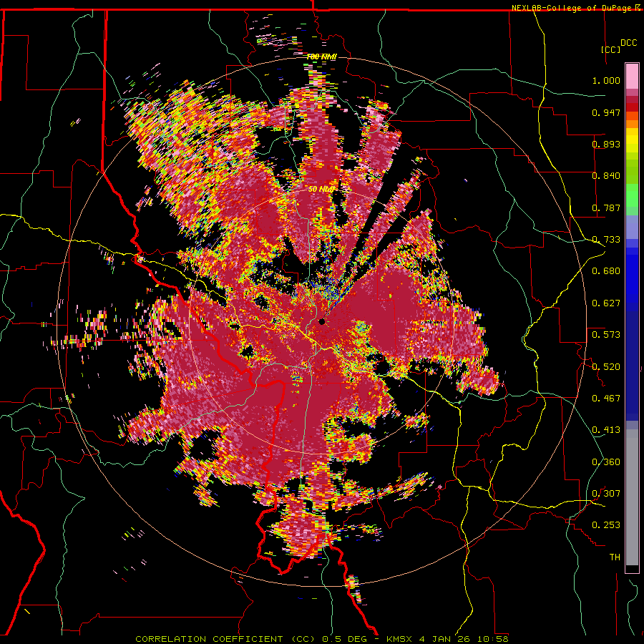Viewport: 644px width, 644px height.
Task: Select the 0.573 scale value
Action: click(x=606, y=335)
